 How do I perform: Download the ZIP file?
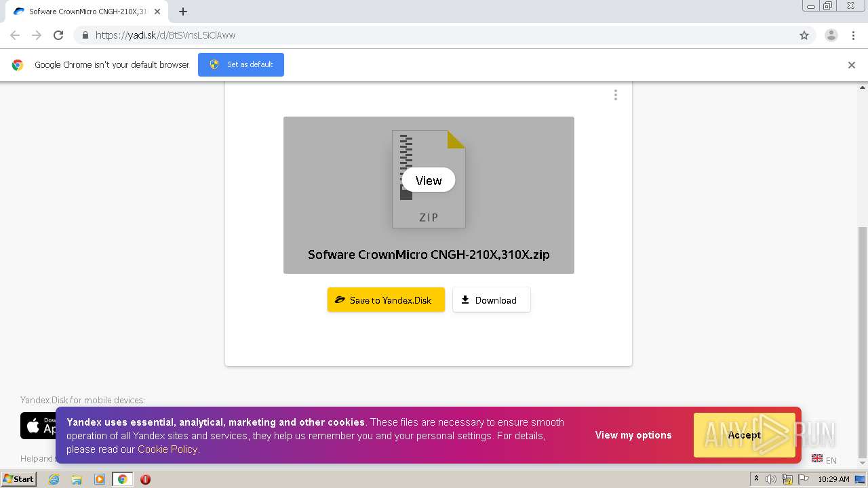point(492,300)
